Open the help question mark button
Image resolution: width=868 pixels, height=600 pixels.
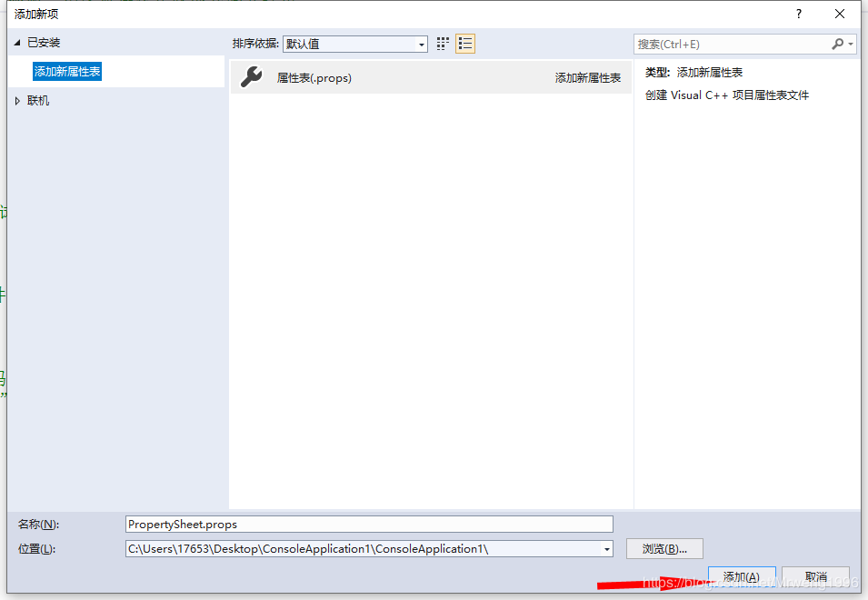coord(798,14)
